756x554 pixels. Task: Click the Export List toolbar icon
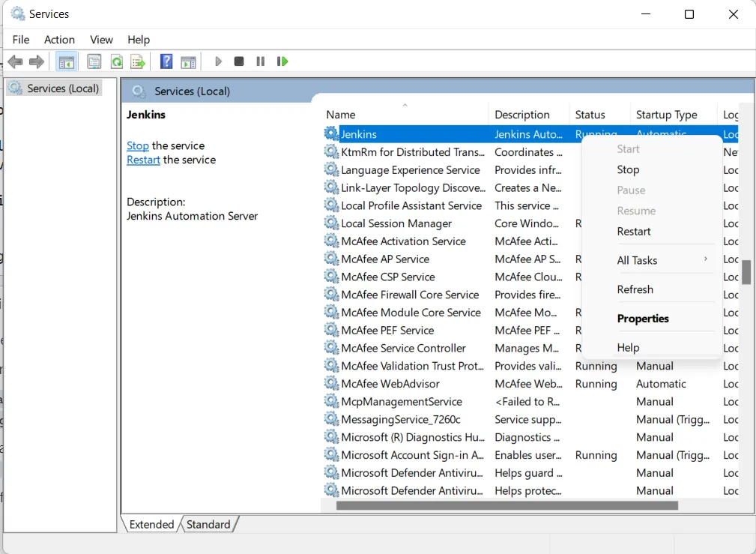pos(137,61)
